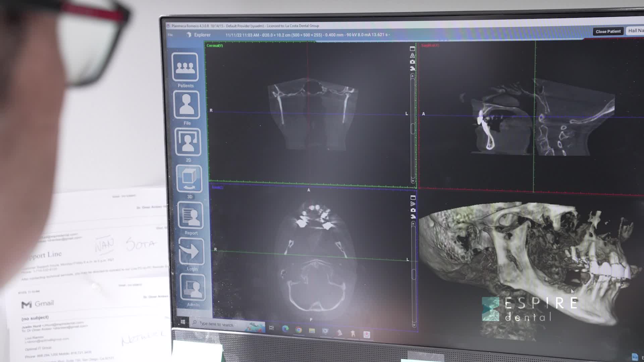
Task: Open the Windows Start menu
Action: (183, 322)
